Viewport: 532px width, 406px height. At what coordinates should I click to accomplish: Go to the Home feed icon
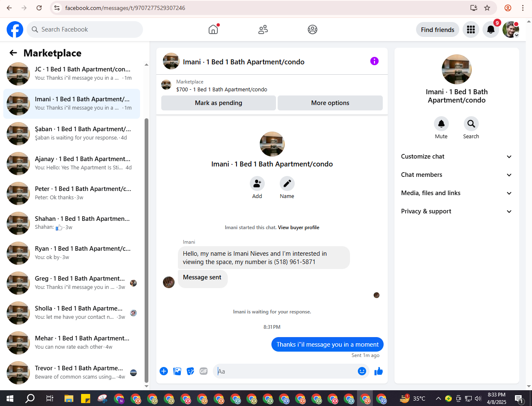(x=213, y=29)
